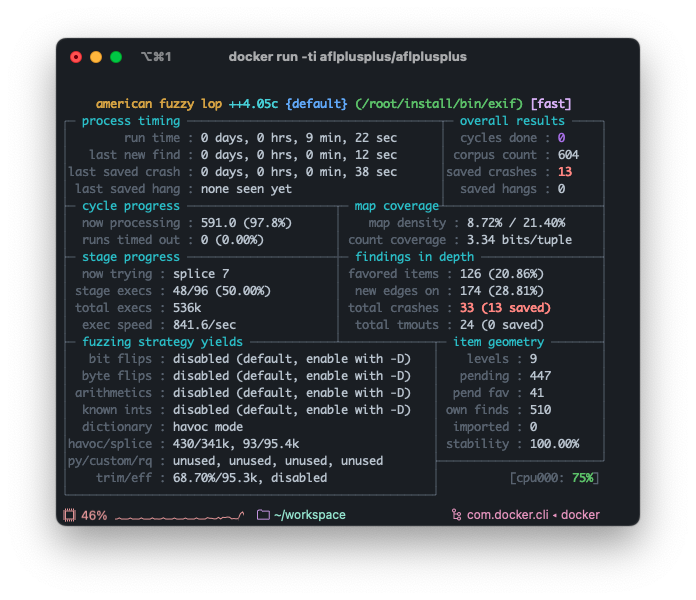Click the window title docker run command
This screenshot has width=696, height=600.
(x=347, y=57)
